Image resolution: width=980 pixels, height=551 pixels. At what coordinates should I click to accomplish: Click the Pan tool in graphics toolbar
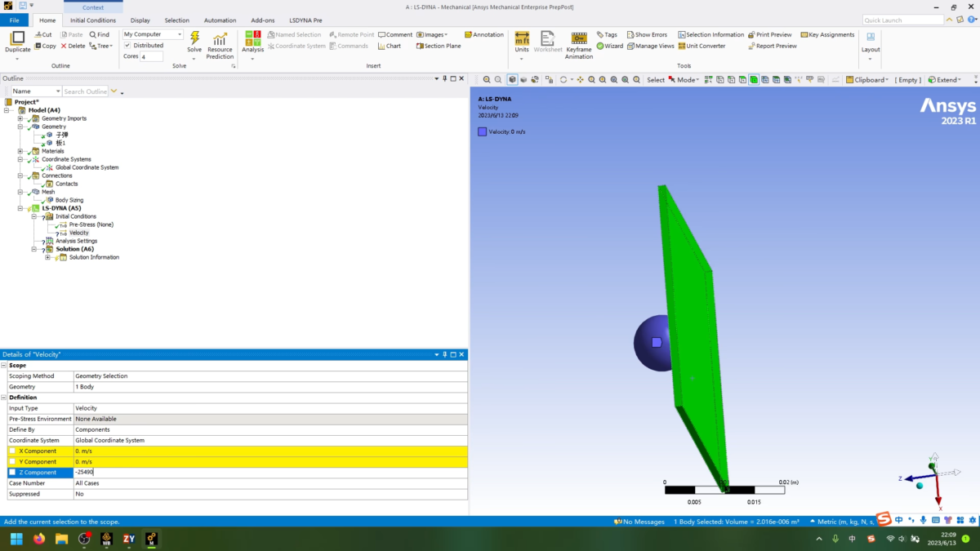click(580, 80)
